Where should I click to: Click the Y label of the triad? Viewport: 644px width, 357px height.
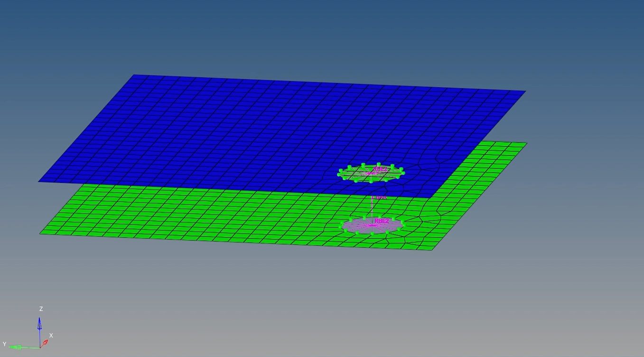coord(4,344)
